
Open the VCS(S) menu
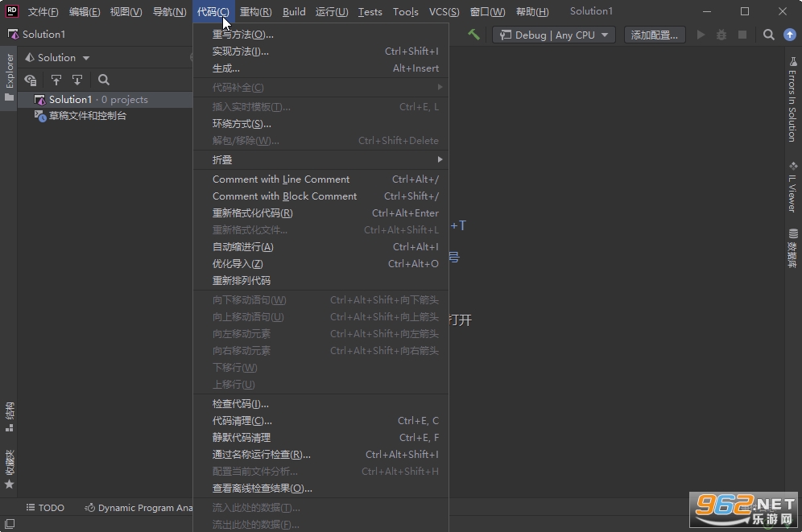click(x=444, y=12)
